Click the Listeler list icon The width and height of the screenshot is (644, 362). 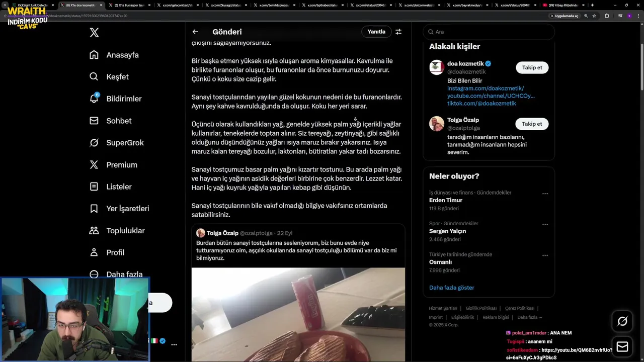(94, 187)
